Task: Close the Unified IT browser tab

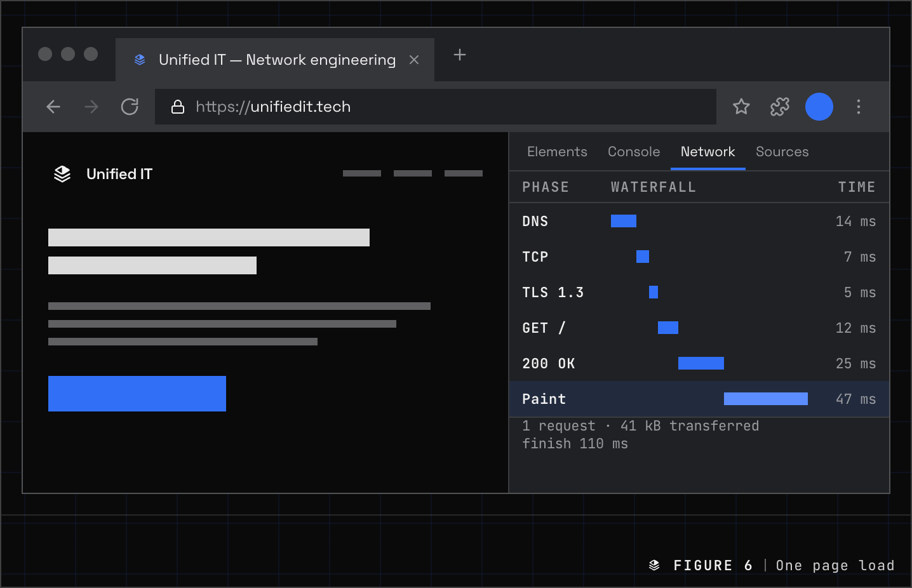Action: 414,60
